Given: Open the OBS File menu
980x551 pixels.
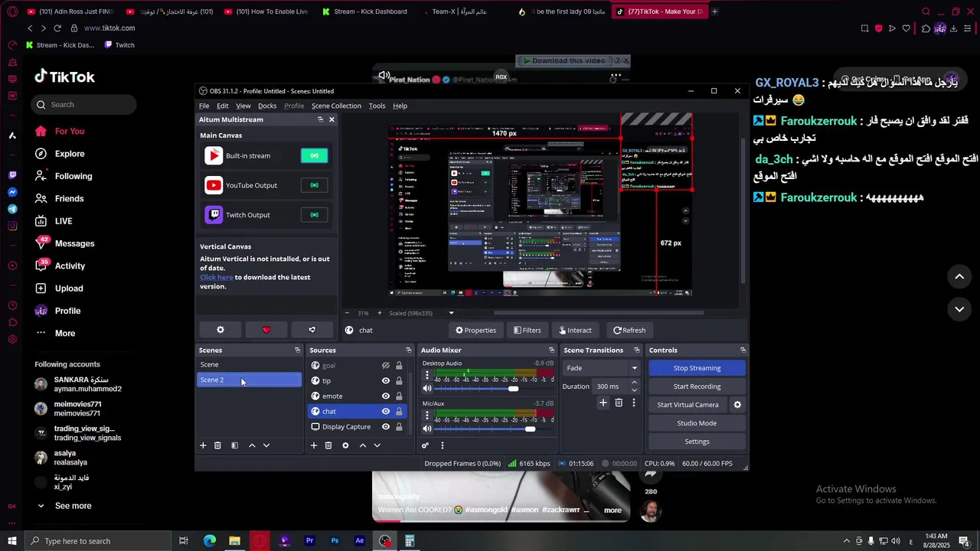Looking at the screenshot, I should [204, 106].
